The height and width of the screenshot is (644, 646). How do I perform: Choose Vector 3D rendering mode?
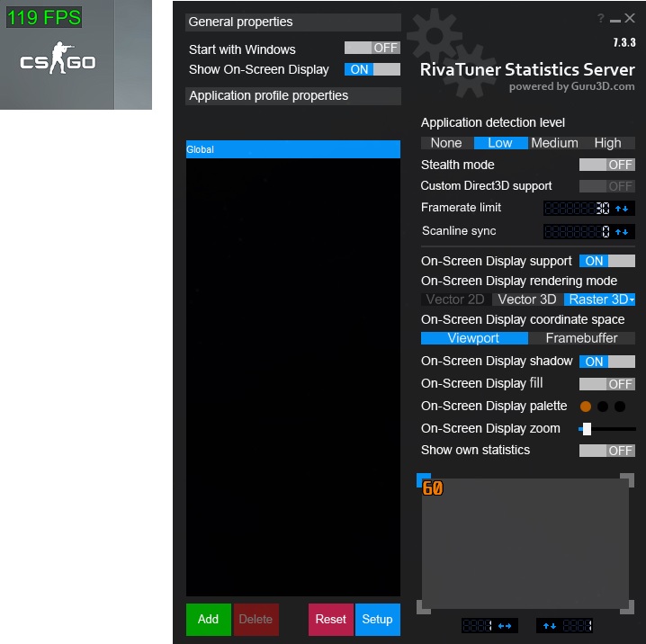527,300
